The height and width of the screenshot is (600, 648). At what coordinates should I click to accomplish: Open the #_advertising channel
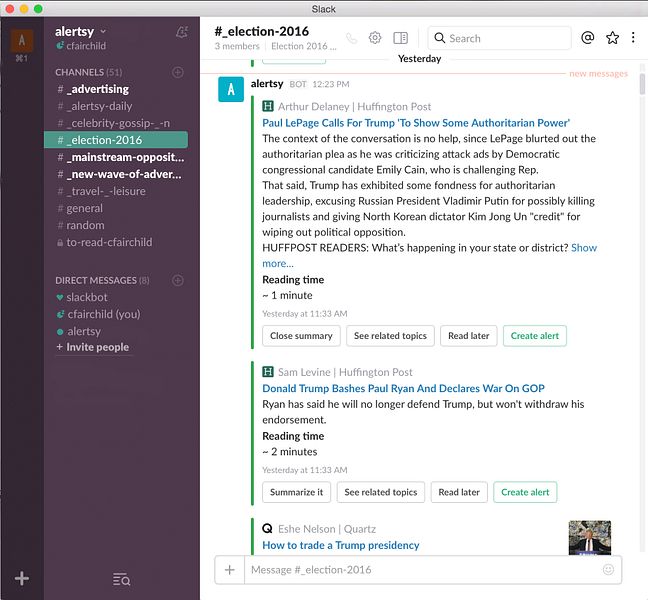(x=116, y=89)
